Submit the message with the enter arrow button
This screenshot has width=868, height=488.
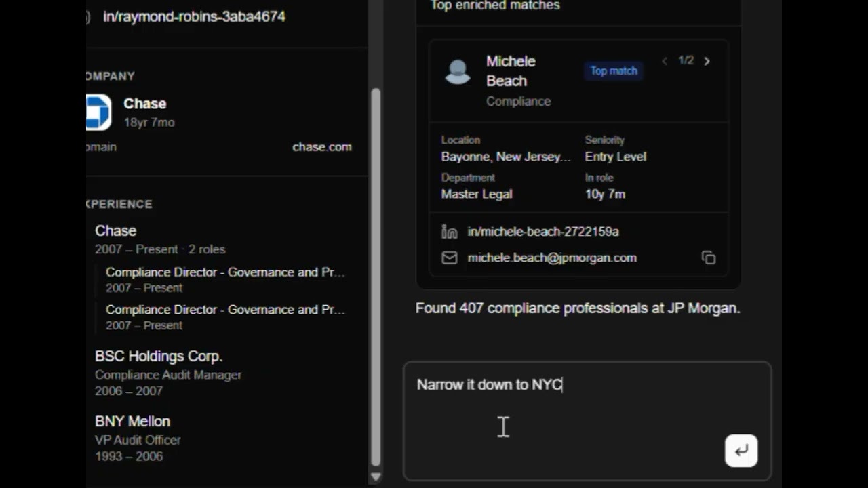click(741, 451)
